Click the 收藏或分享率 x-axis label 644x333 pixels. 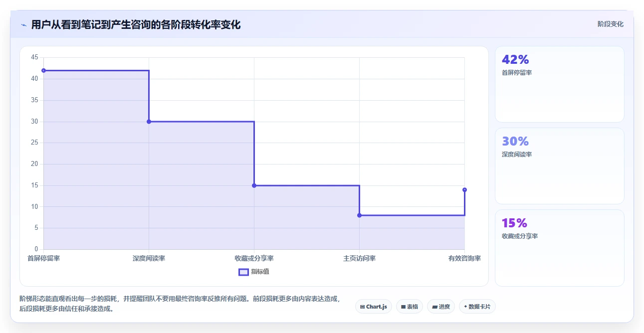coord(254,258)
